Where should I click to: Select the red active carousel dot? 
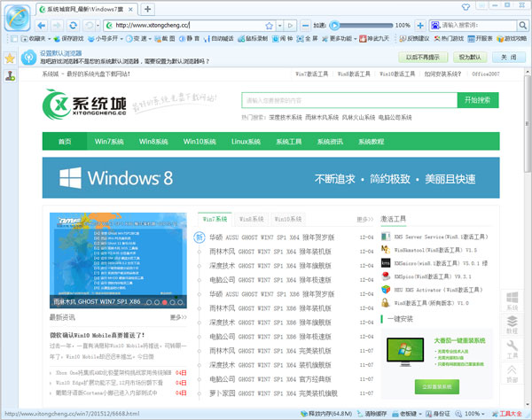click(165, 302)
